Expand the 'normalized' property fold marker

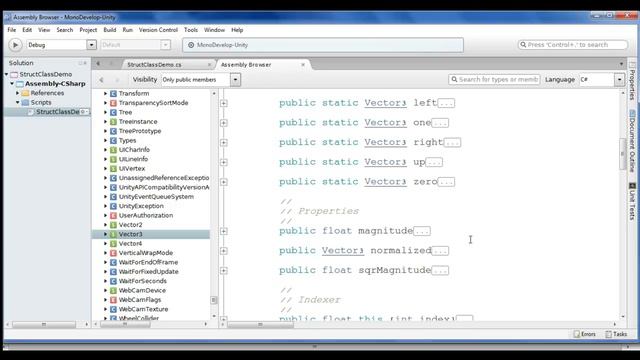pyautogui.click(x=224, y=251)
